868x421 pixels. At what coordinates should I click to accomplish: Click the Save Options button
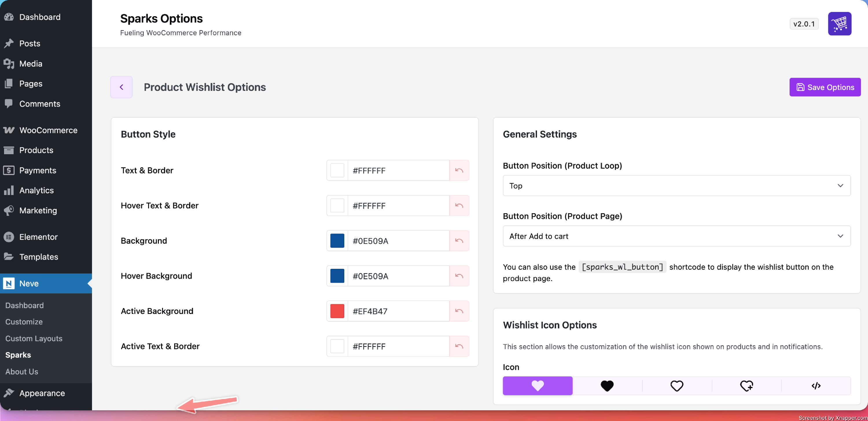825,87
